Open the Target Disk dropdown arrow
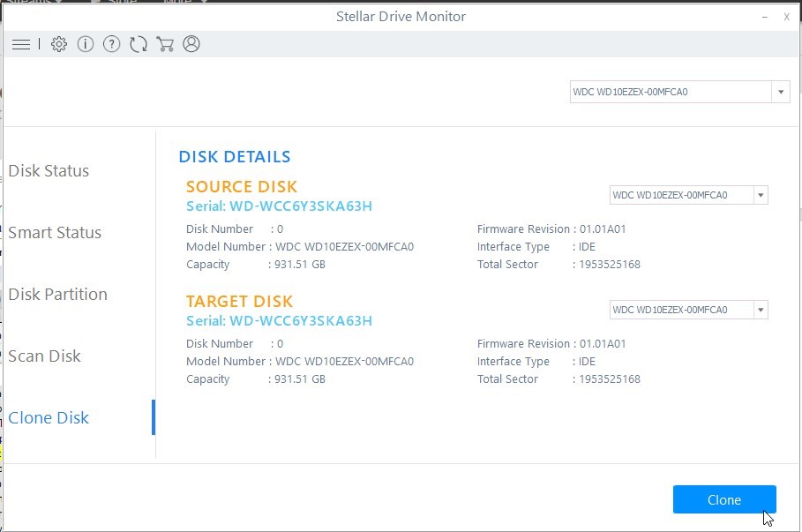Image resolution: width=802 pixels, height=532 pixels. 761,310
